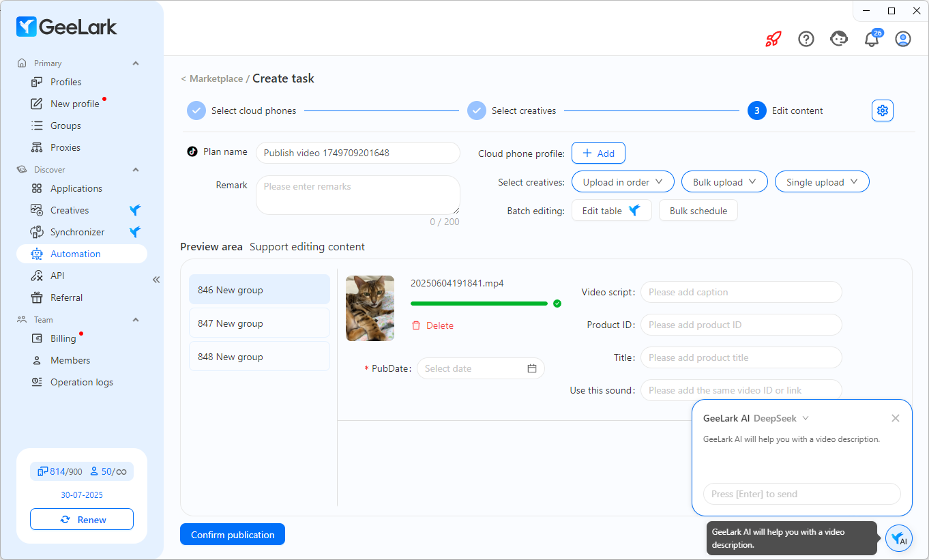
Task: Focus the AI chat message input
Action: click(x=802, y=494)
